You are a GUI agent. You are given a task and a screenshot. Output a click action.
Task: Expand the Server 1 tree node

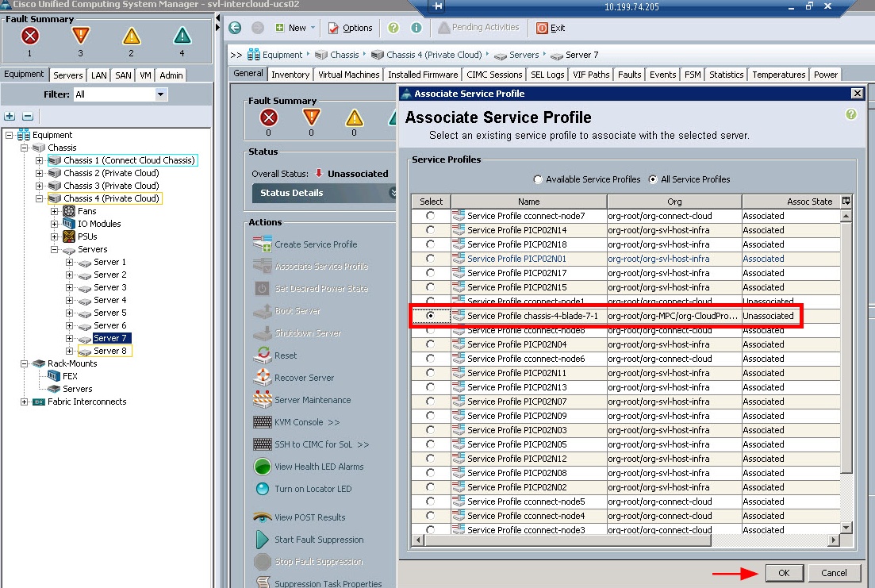[69, 262]
